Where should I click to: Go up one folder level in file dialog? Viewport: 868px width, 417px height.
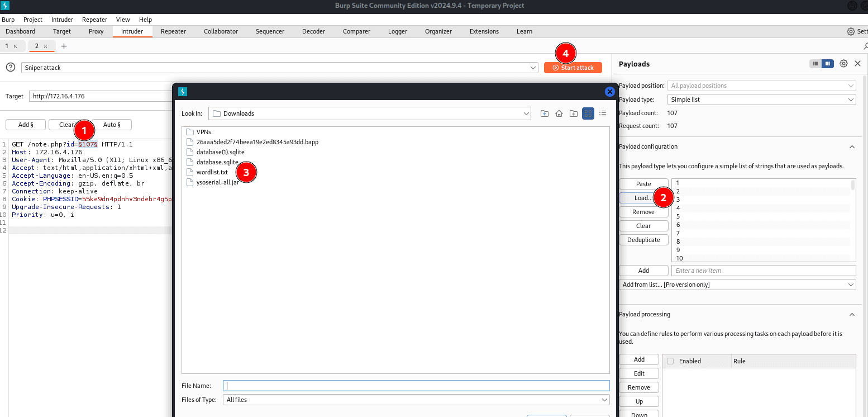[x=545, y=113]
